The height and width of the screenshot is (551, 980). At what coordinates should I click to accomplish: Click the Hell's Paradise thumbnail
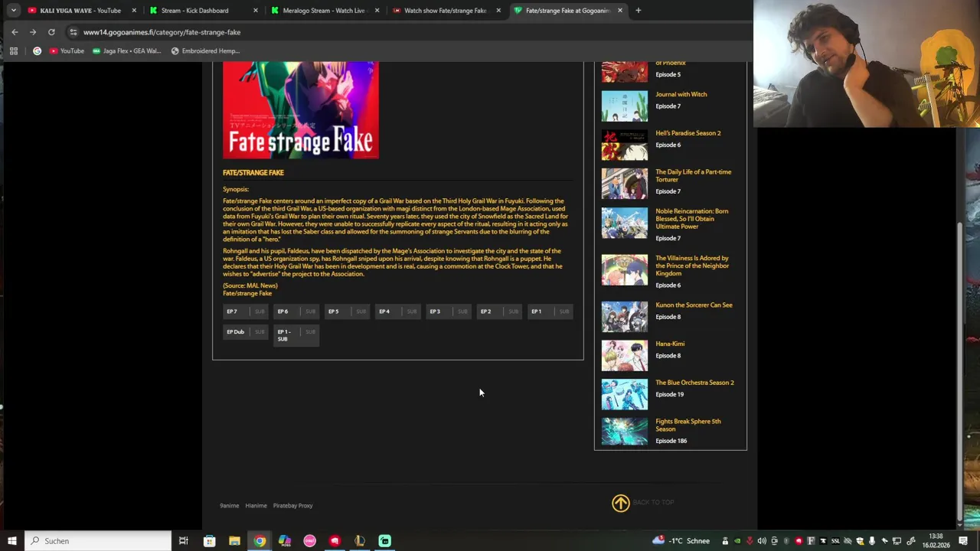point(624,145)
